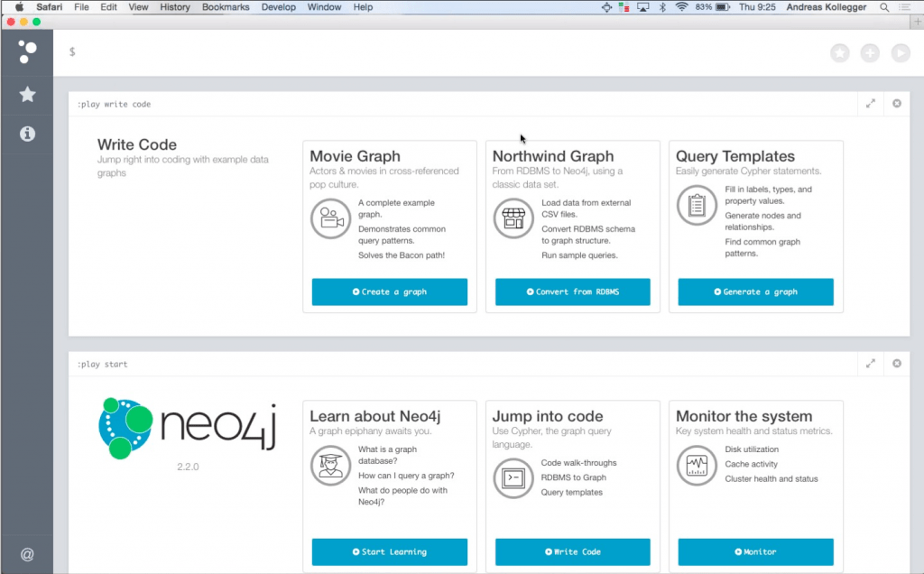Click the ':play start' frame title
Viewport: 924px width, 574px height.
[102, 365]
